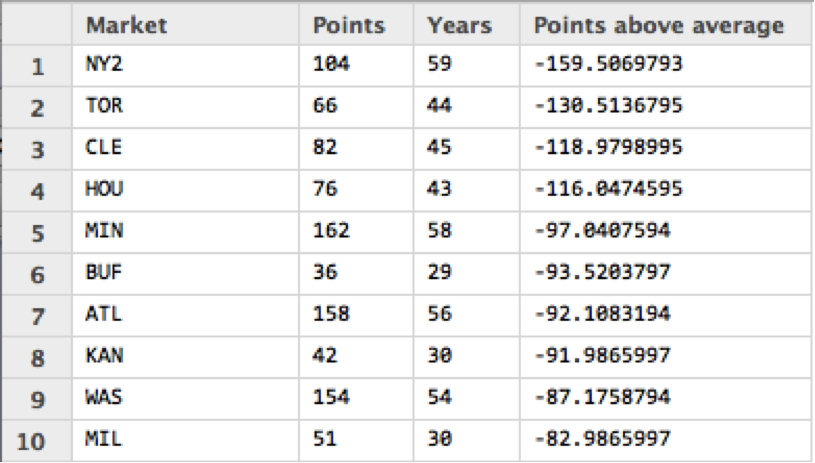Click the HOU market cell
The height and width of the screenshot is (463, 815).
coord(104,189)
